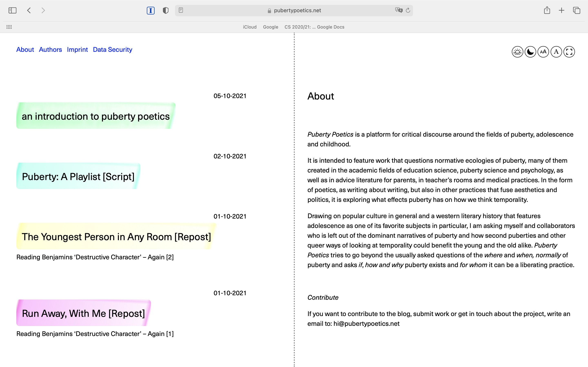The width and height of the screenshot is (588, 367).
Task: Show the tab overview
Action: [x=577, y=10]
